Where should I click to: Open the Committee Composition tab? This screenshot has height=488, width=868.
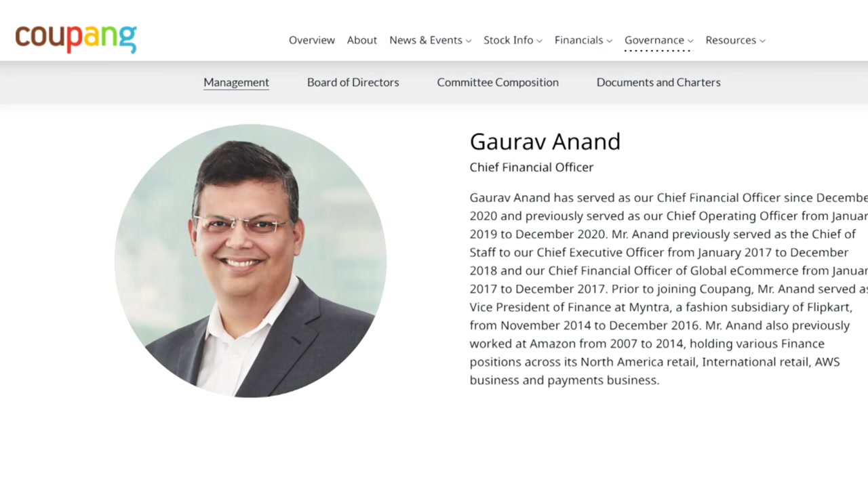pos(498,82)
